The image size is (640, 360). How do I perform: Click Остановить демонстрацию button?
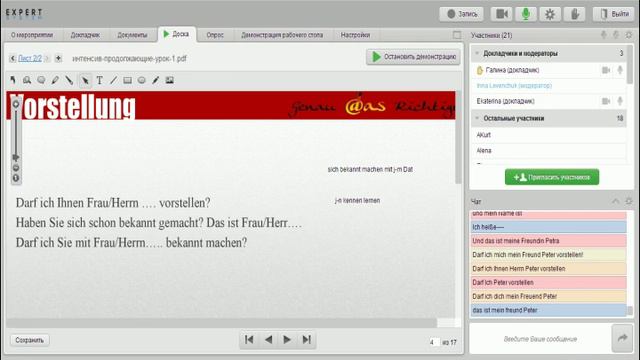coord(413,57)
